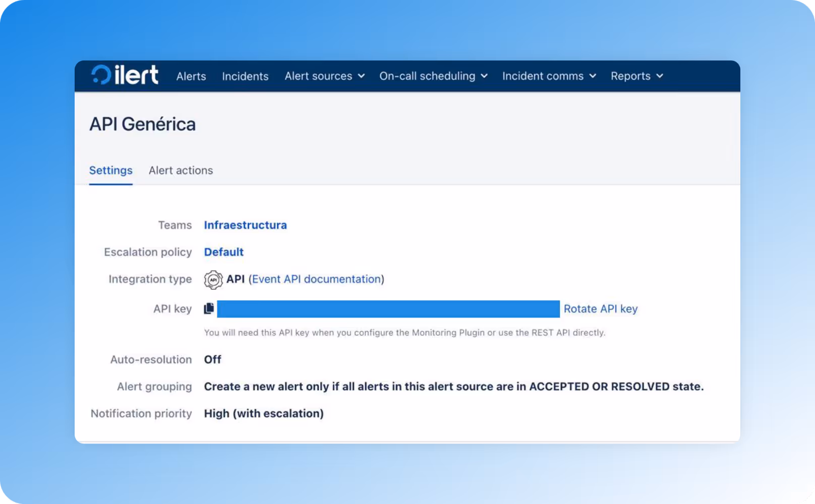Expand the Alert sources dropdown

point(324,76)
